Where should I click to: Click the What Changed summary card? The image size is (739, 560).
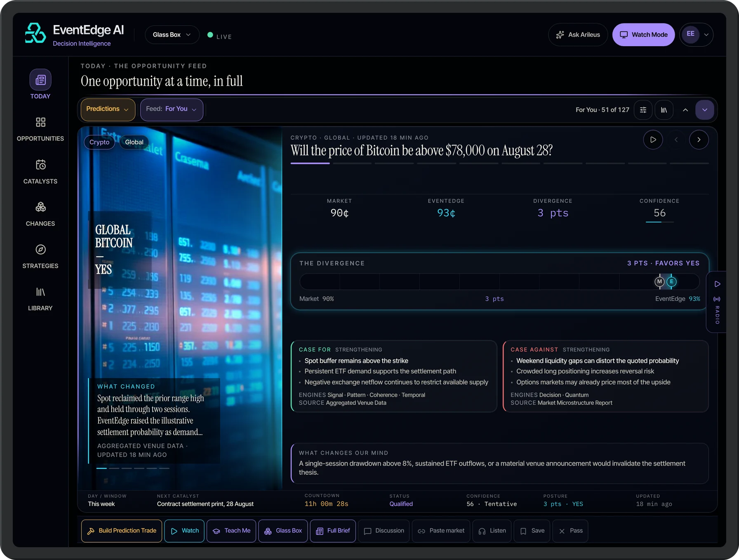coord(154,421)
